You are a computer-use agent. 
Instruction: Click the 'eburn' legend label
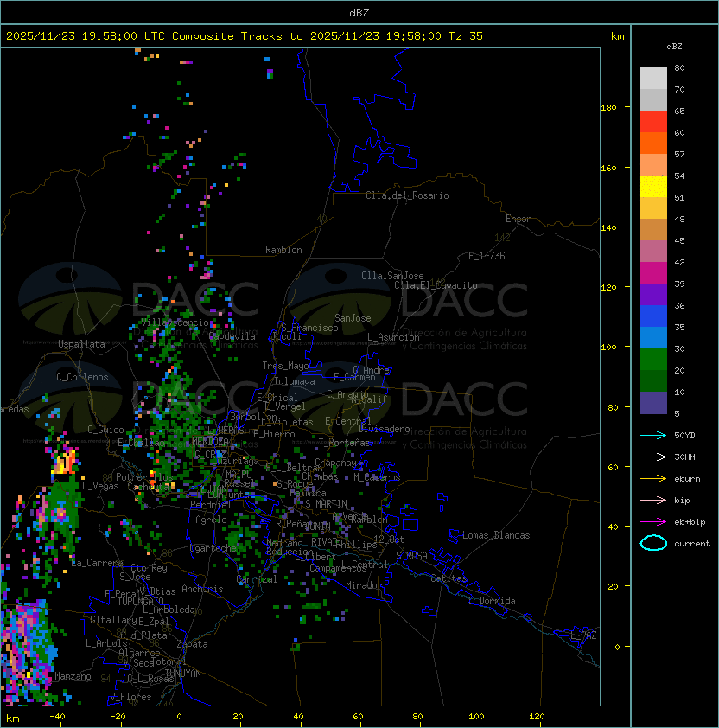[x=687, y=479]
